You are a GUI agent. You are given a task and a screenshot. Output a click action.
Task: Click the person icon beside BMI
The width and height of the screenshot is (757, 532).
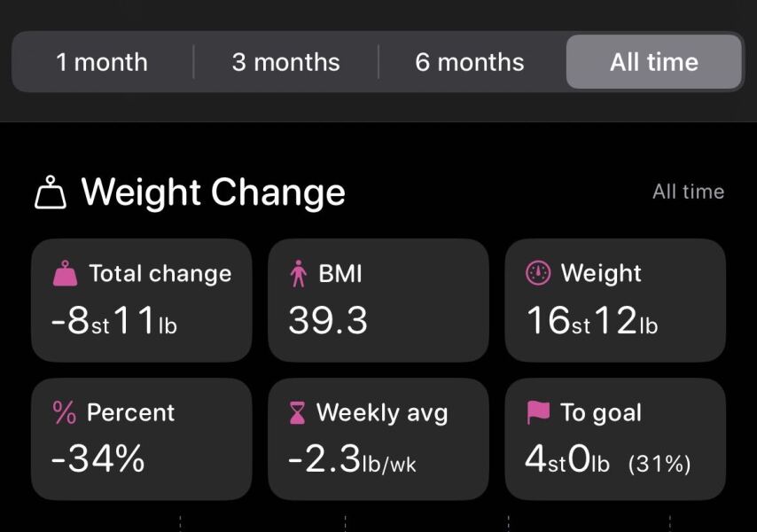click(x=298, y=274)
